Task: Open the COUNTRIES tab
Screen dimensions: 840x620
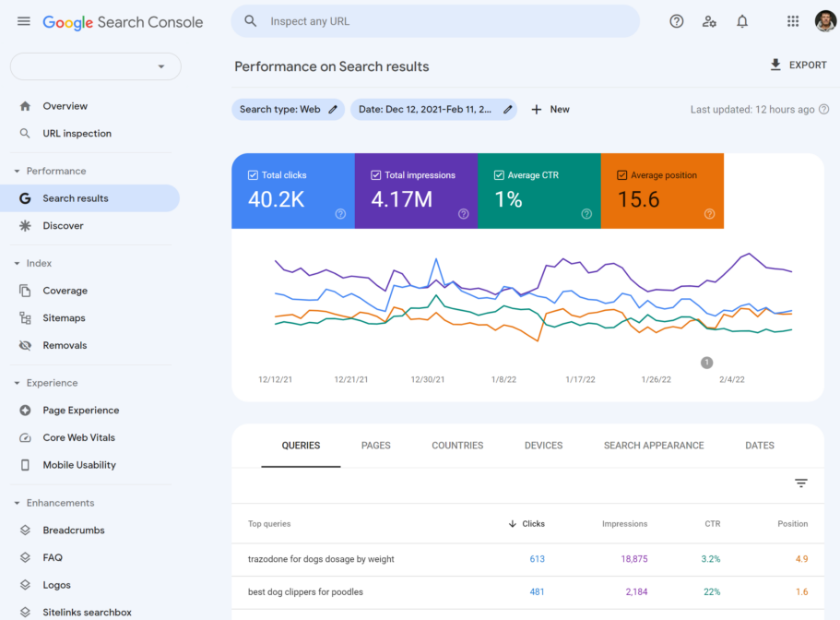Action: tap(456, 445)
